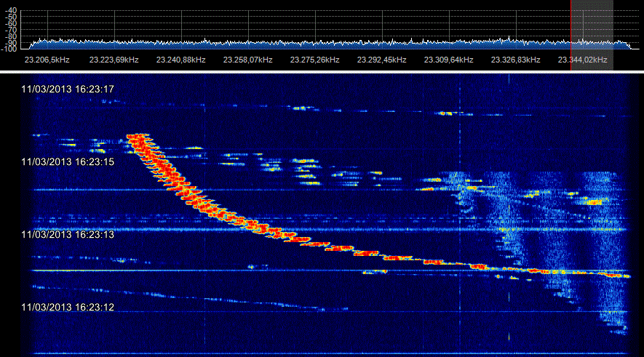Image resolution: width=644 pixels, height=357 pixels.
Task: Click the 23.223,69kHz frequency tick label
Action: pyautogui.click(x=114, y=60)
